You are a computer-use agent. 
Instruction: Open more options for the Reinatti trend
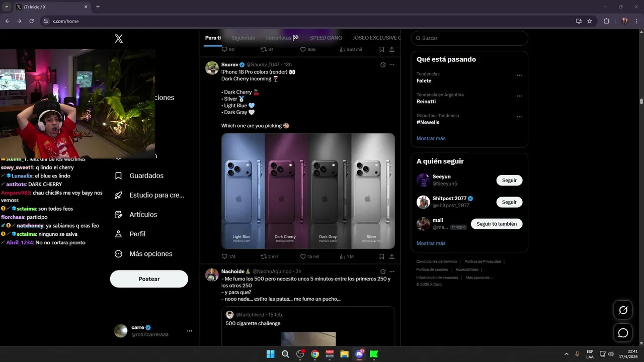(519, 96)
